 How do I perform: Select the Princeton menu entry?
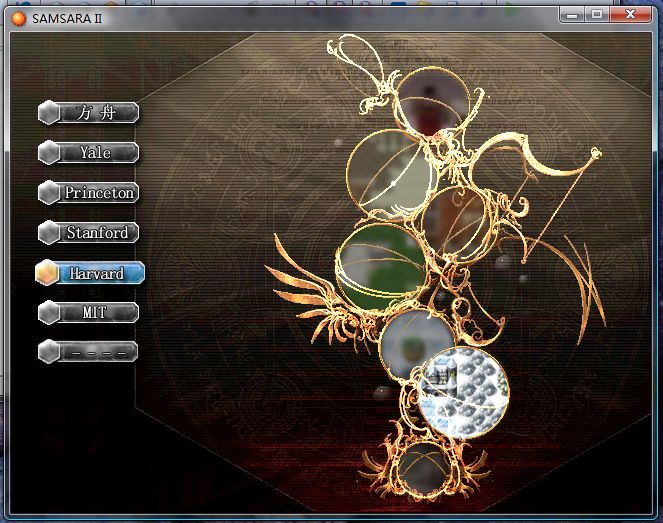click(88, 193)
